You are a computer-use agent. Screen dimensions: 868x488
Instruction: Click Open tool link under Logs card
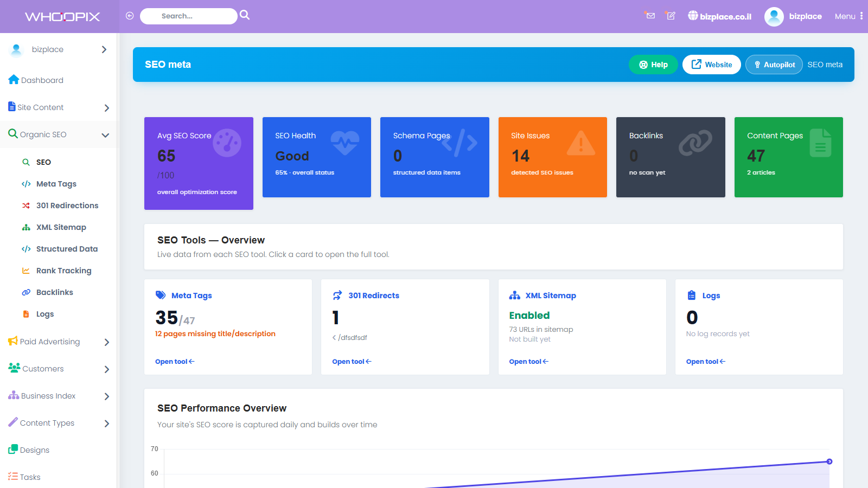point(705,362)
